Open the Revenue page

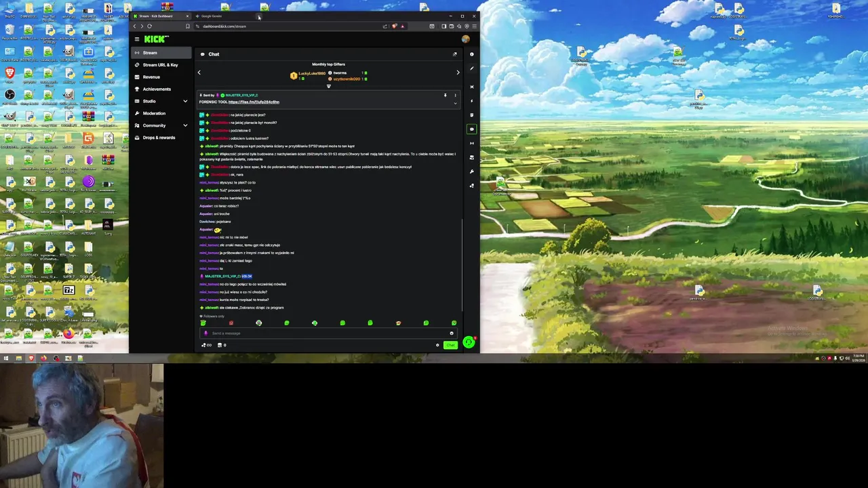click(x=162, y=77)
